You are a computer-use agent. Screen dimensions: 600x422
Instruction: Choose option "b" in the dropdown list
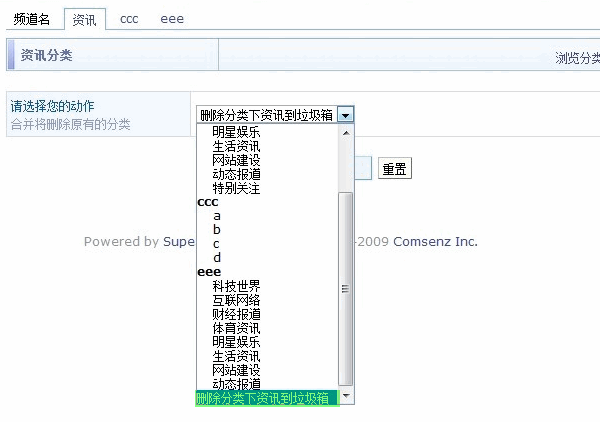pyautogui.click(x=217, y=230)
